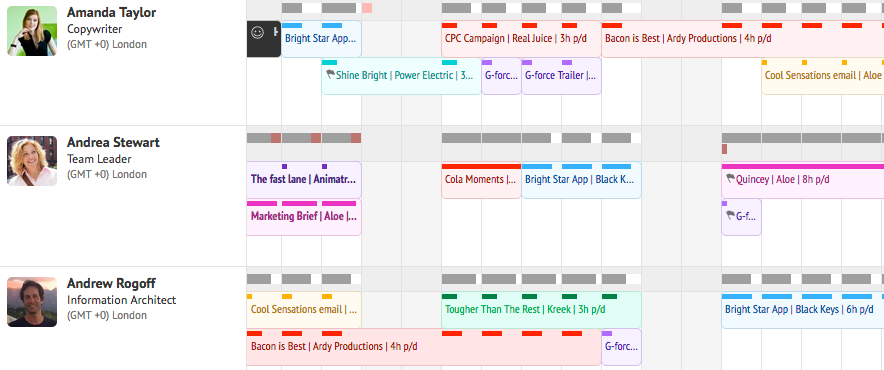
Task: Select the name Amanda Taylor
Action: tap(112, 12)
